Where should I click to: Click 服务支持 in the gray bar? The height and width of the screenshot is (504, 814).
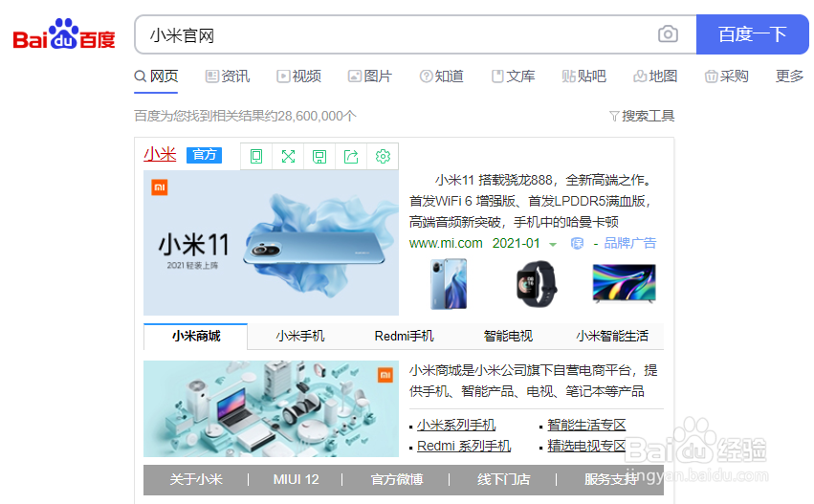610,479
